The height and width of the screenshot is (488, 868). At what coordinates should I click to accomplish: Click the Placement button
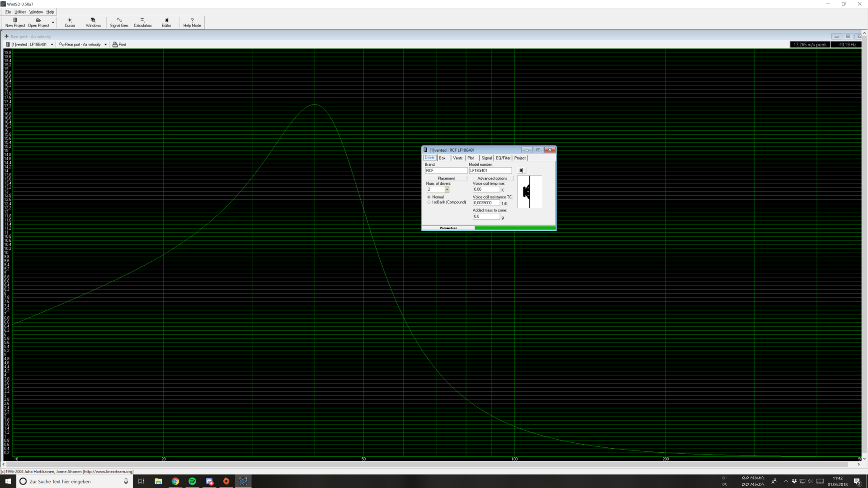[446, 178]
